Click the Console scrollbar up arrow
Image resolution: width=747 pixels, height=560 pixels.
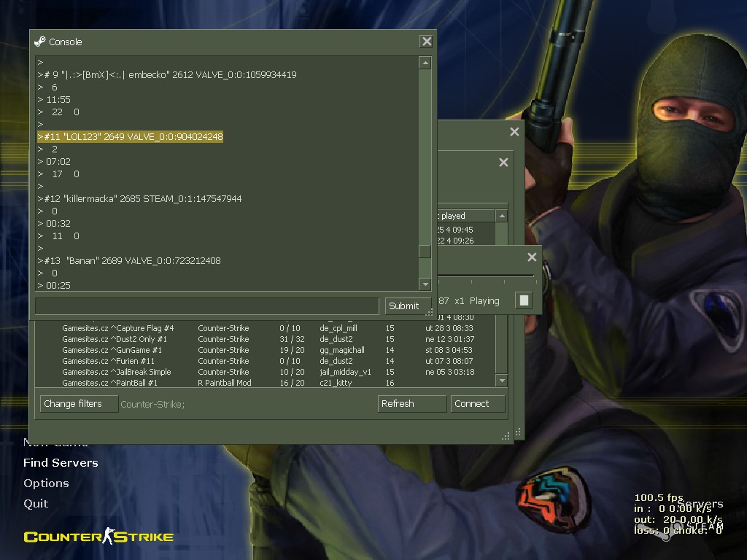[425, 63]
